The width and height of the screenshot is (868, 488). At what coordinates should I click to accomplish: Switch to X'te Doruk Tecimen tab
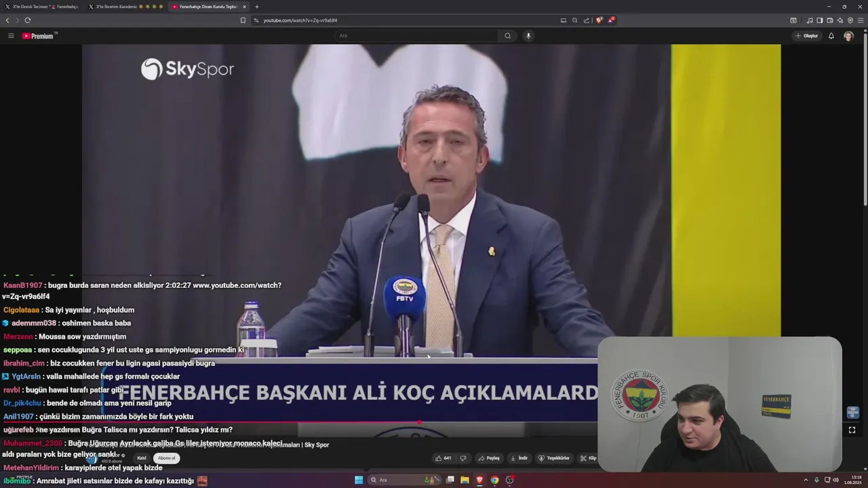coord(43,7)
